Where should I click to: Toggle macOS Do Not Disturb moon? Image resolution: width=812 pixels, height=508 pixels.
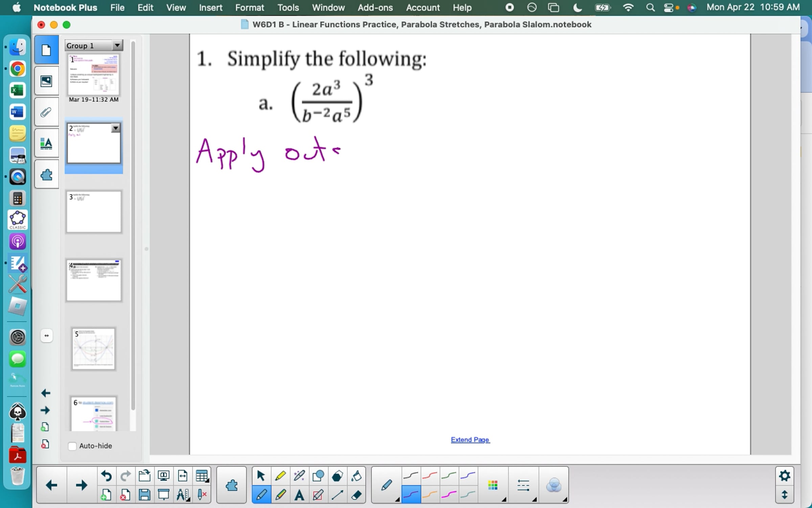[578, 7]
